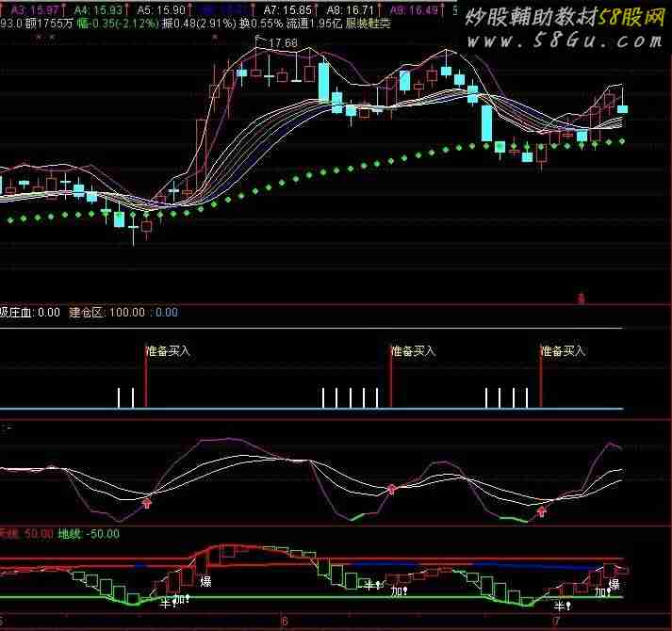Click the first red up-arrow in oscillator panel

147,502
